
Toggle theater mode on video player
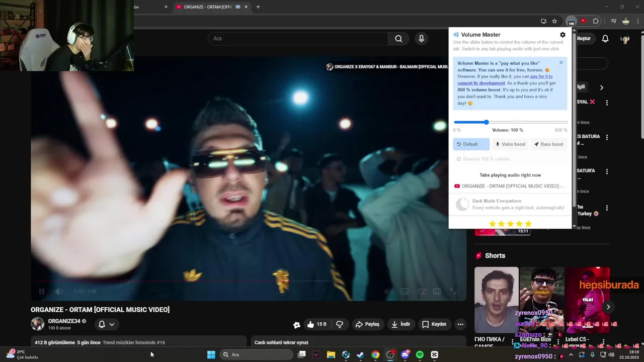(437, 291)
